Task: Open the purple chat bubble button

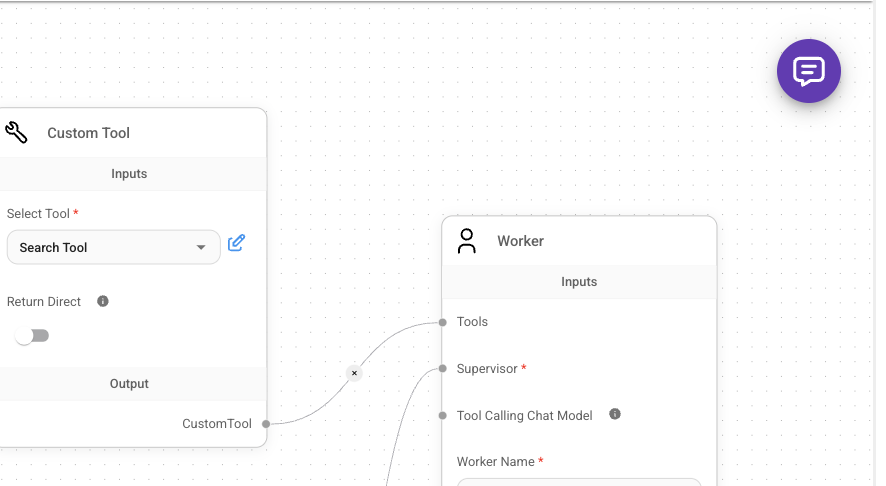Action: pos(808,71)
